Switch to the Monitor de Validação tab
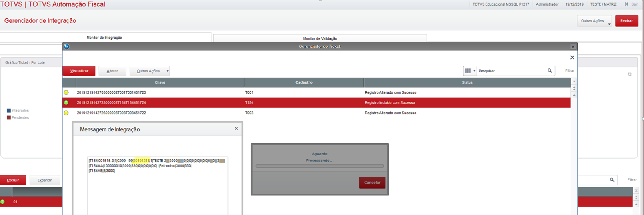This screenshot has width=644, height=215. 320,39
